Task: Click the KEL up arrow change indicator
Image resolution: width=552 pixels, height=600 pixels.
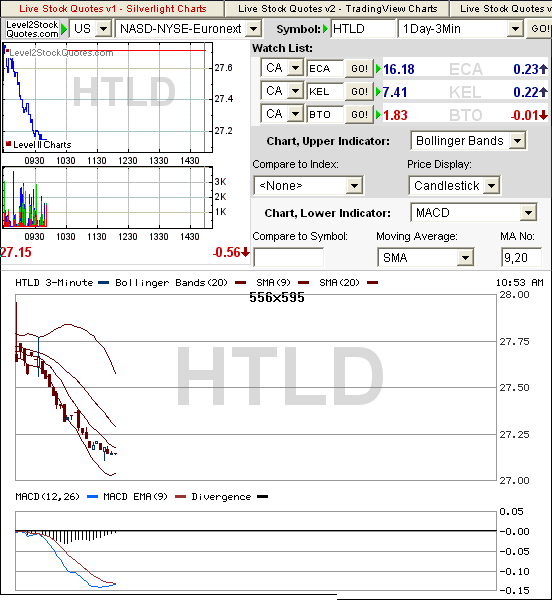Action: click(543, 92)
